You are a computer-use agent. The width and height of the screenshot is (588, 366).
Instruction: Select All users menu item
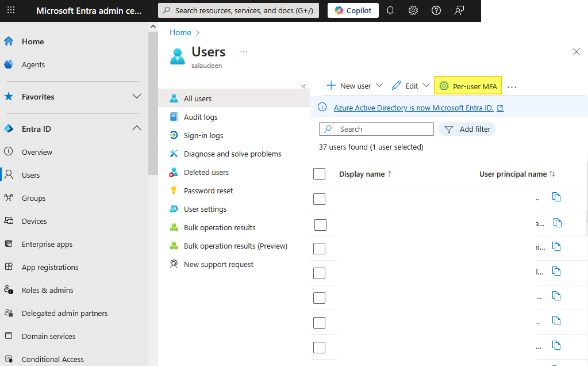(x=234, y=98)
